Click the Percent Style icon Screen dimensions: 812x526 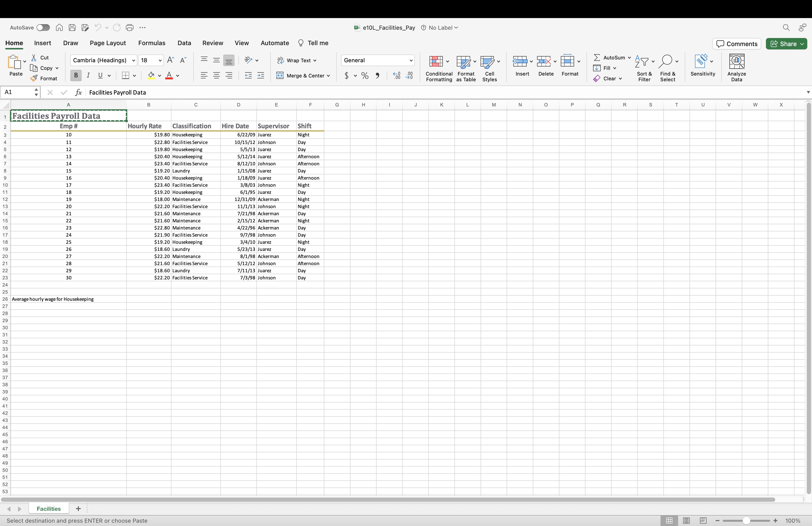(x=365, y=76)
